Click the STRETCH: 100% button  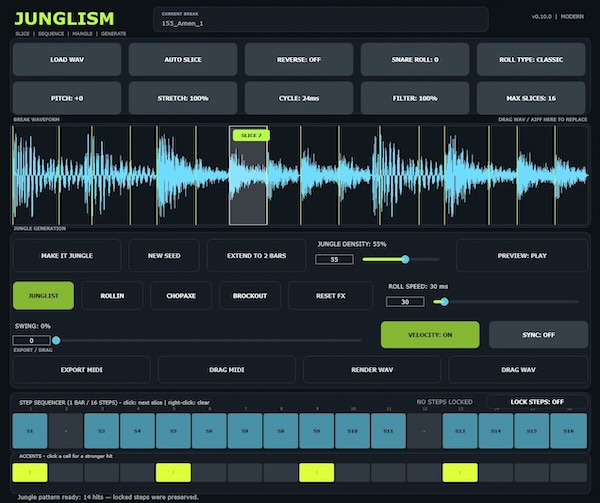(x=183, y=98)
